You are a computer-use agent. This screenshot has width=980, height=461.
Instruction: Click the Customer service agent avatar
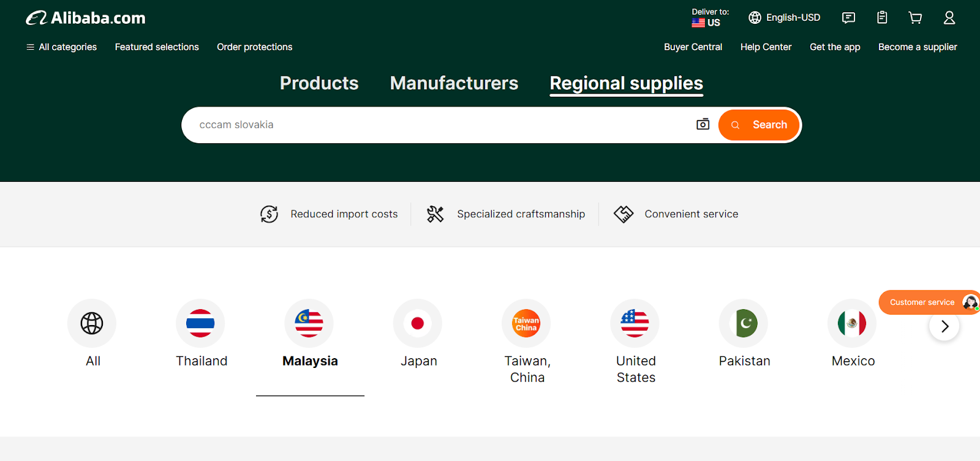970,302
